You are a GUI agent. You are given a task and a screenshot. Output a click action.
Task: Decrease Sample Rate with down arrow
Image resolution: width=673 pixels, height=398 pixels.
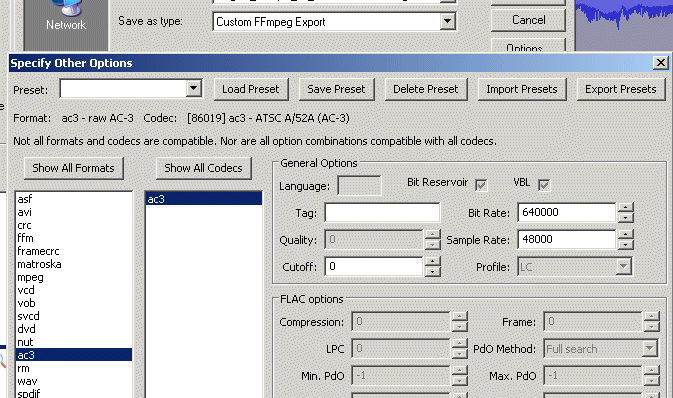coord(626,245)
